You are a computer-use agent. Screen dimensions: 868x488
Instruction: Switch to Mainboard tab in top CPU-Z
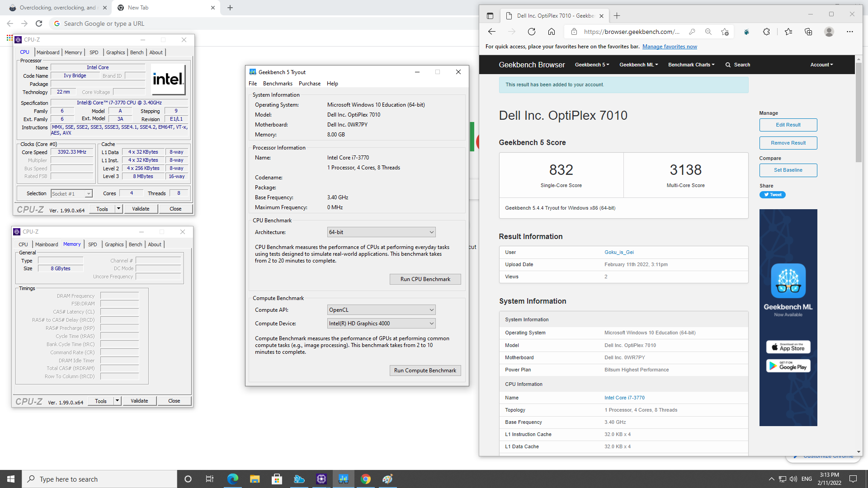(48, 52)
